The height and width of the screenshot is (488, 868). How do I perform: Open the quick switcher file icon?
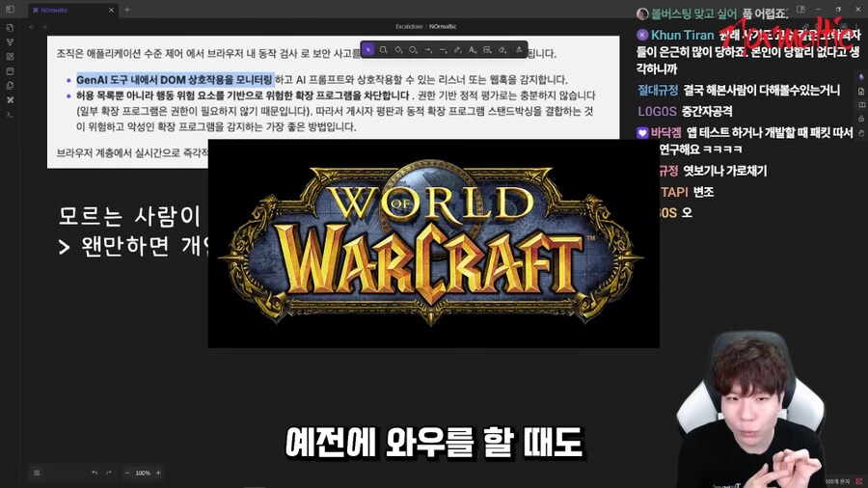10,27
